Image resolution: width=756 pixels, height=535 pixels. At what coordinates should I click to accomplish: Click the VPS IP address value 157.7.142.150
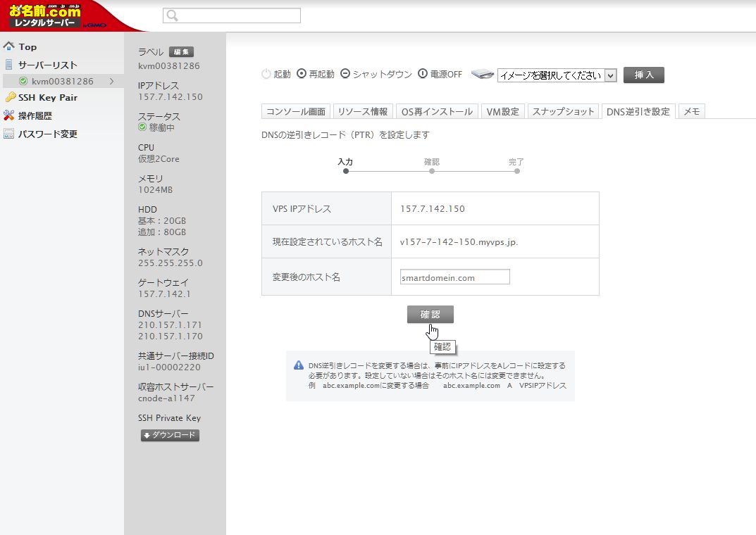pyautogui.click(x=433, y=208)
